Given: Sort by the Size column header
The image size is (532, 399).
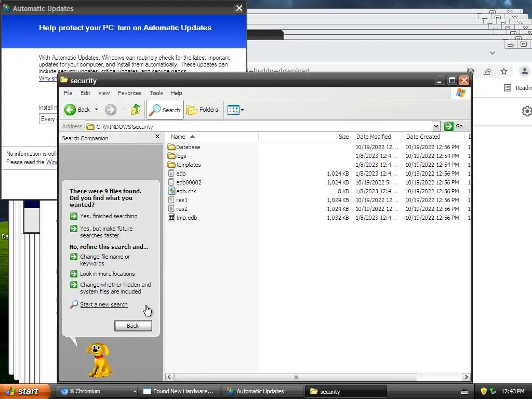Looking at the screenshot, I should [305, 137].
